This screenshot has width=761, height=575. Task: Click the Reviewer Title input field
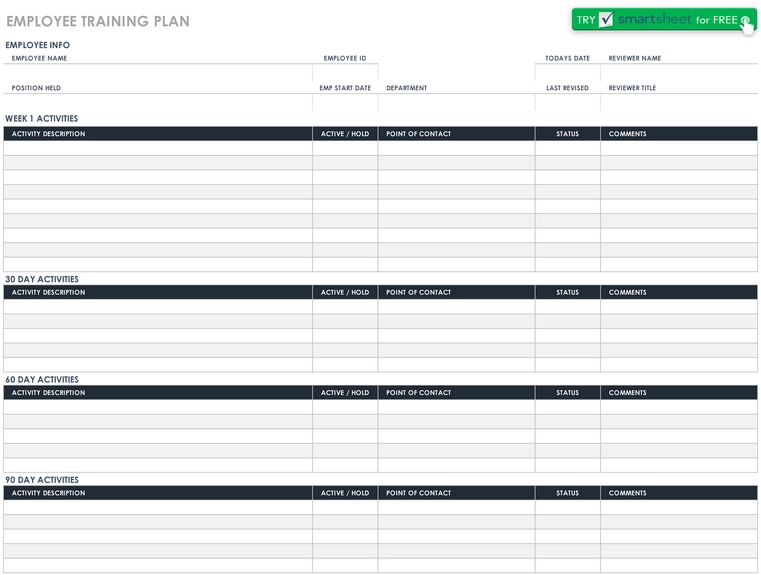click(679, 102)
